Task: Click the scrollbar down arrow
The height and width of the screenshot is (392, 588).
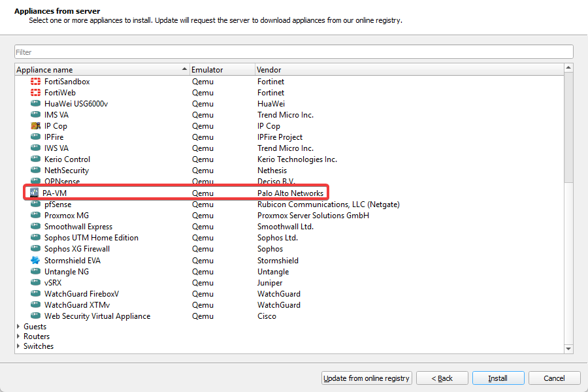Action: pyautogui.click(x=568, y=349)
